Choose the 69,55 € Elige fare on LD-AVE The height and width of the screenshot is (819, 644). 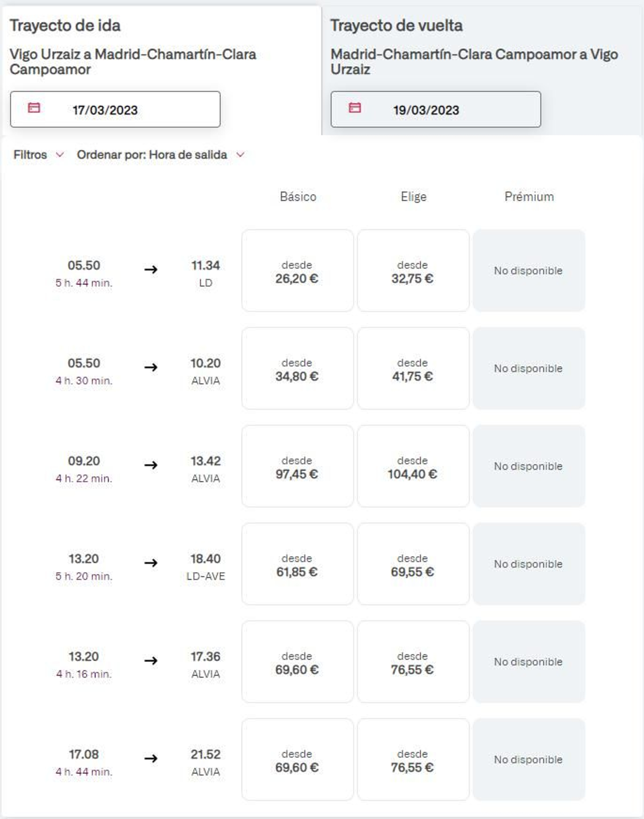point(413,564)
